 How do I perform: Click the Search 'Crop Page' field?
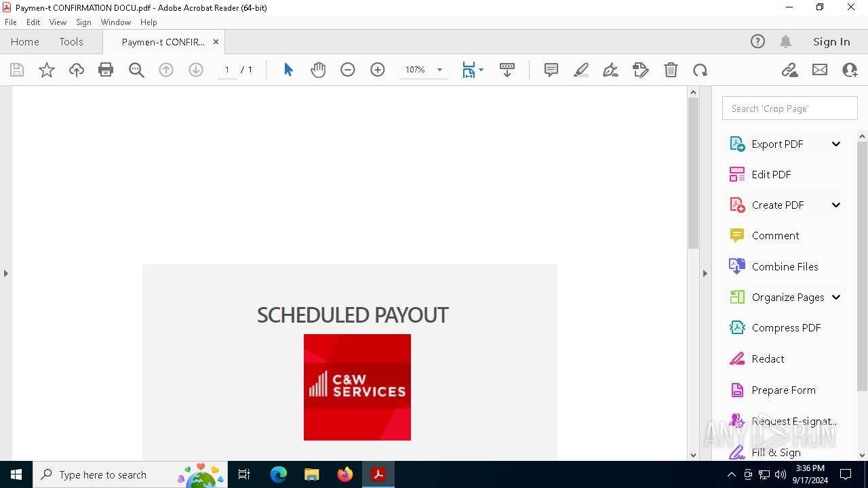pyautogui.click(x=790, y=108)
